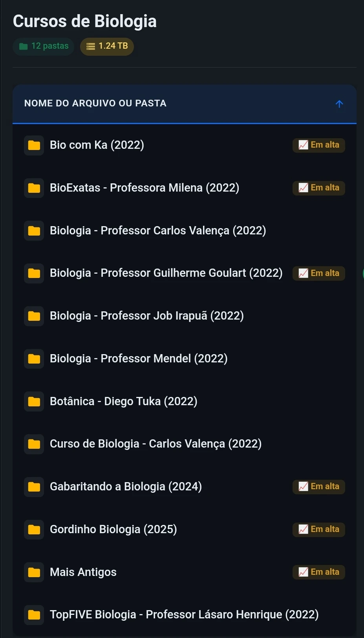Click the sort arrow in the column header
The image size is (364, 638).
click(x=339, y=104)
